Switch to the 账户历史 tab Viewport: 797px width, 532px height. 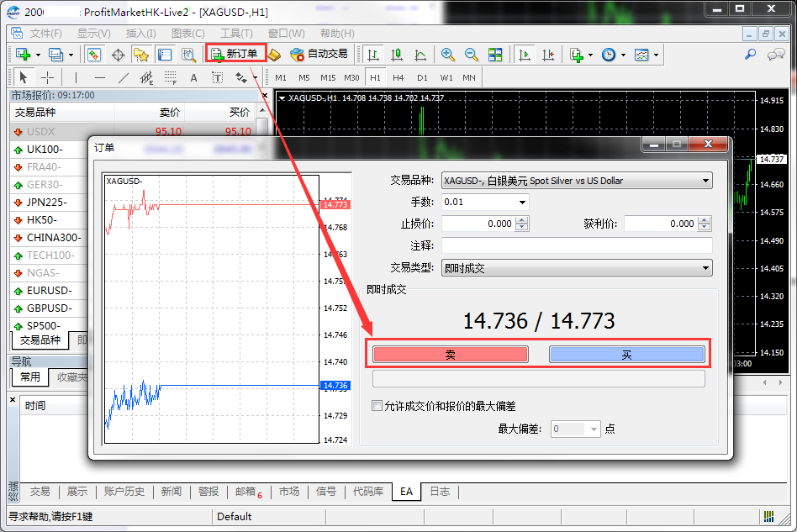click(124, 492)
